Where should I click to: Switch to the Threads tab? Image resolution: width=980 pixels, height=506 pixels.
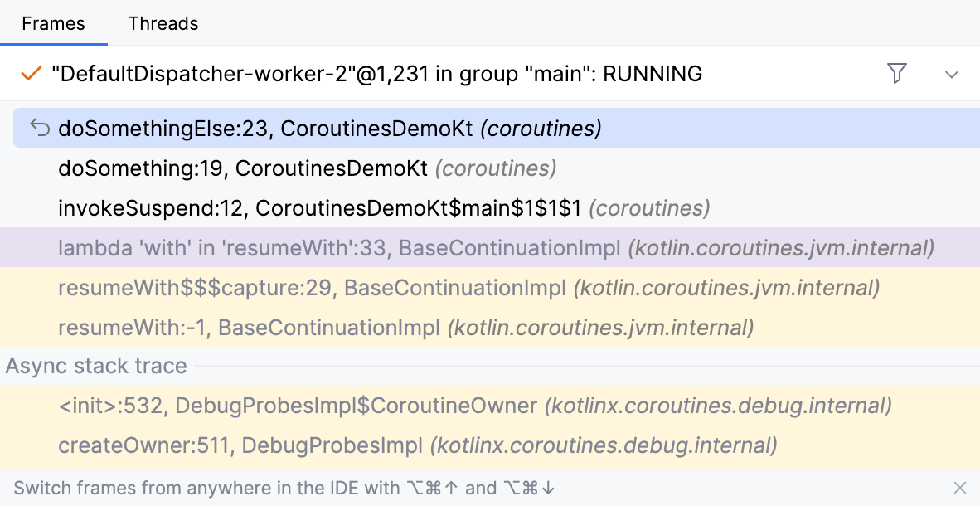click(163, 23)
